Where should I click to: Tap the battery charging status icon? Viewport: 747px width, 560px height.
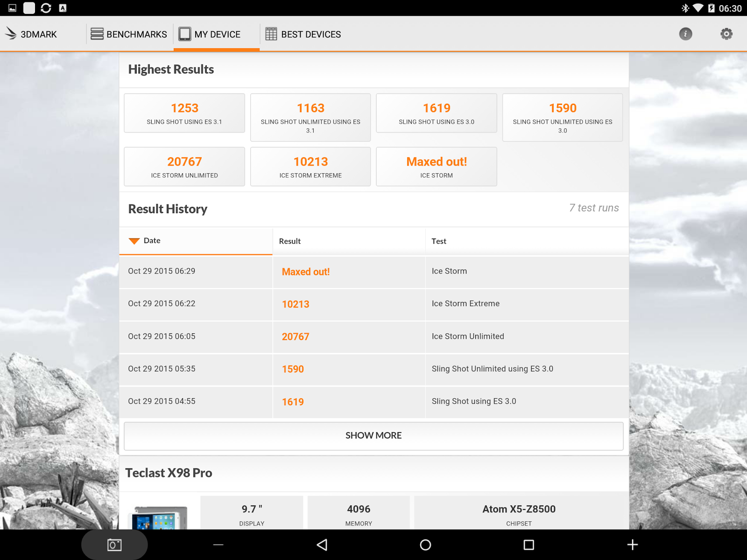coord(711,8)
